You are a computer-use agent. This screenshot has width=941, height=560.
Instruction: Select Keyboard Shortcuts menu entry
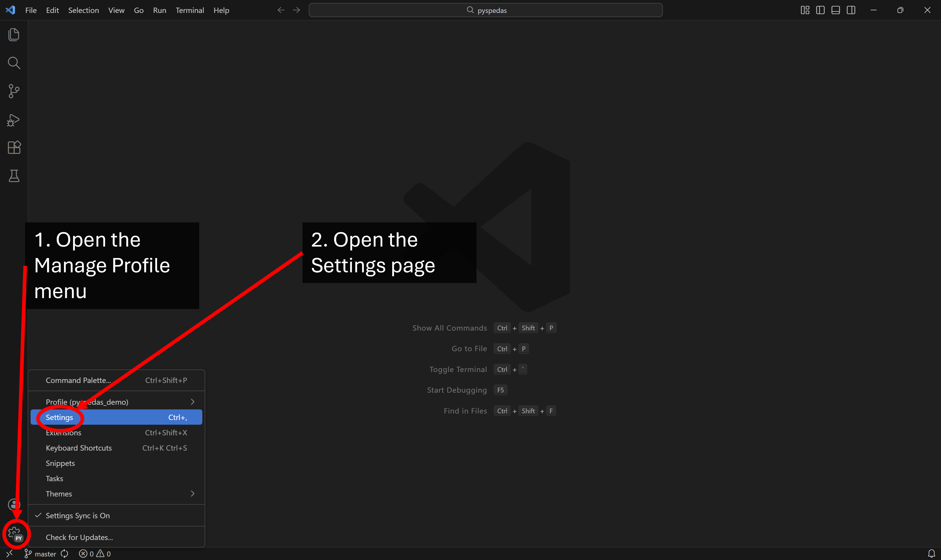pyautogui.click(x=116, y=448)
